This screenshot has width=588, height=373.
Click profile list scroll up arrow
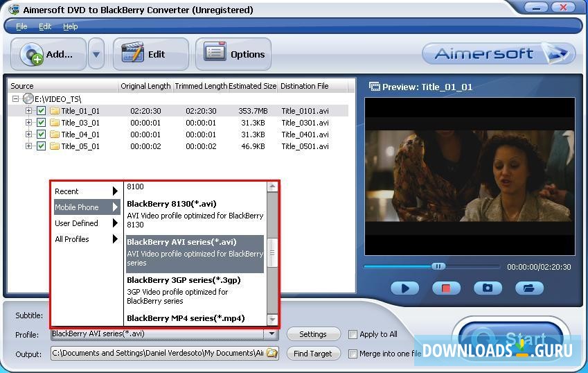pos(272,186)
